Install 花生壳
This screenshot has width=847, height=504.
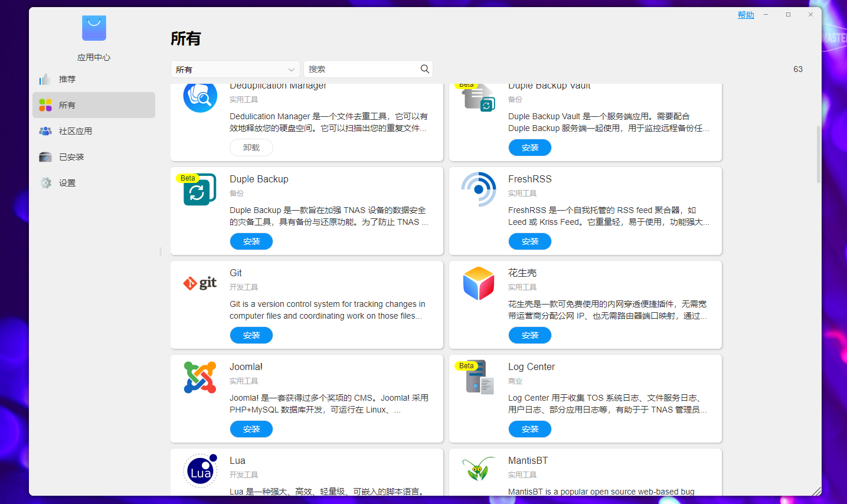point(530,335)
